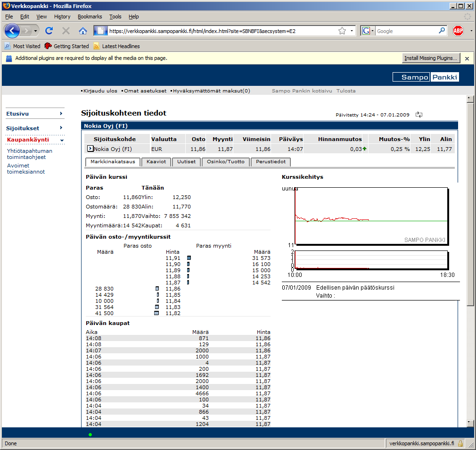
Task: Open the Getting Started bookmark
Action: pyautogui.click(x=66, y=46)
